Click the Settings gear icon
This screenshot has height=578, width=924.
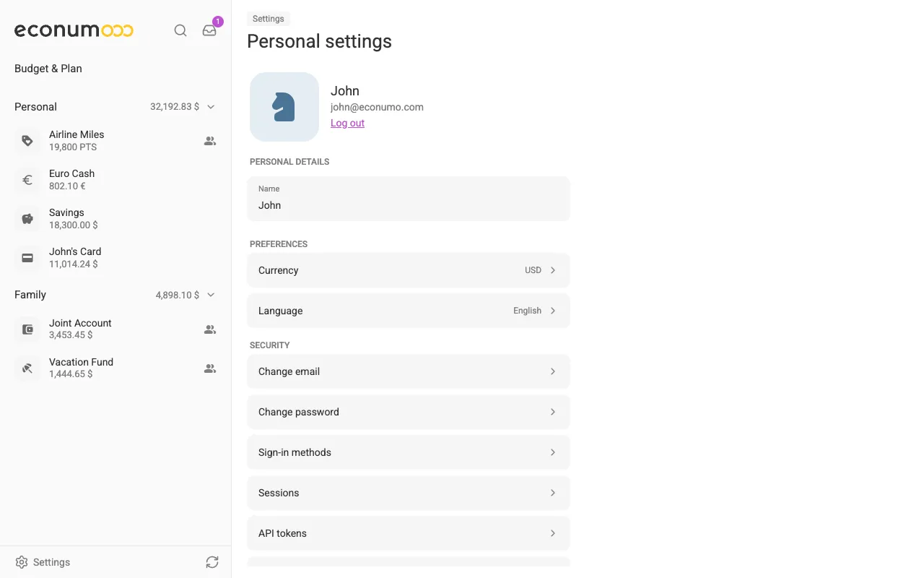click(22, 562)
